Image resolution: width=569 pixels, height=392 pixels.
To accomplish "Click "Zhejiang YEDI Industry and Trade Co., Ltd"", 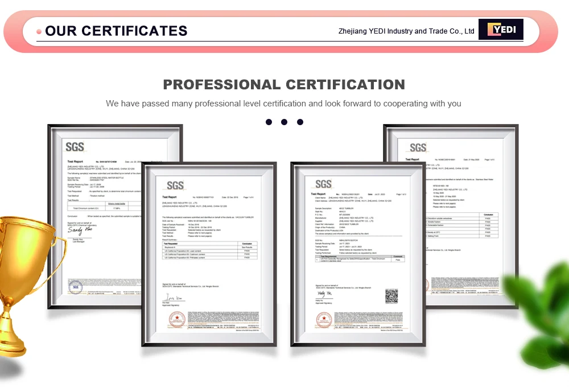I will (x=406, y=31).
